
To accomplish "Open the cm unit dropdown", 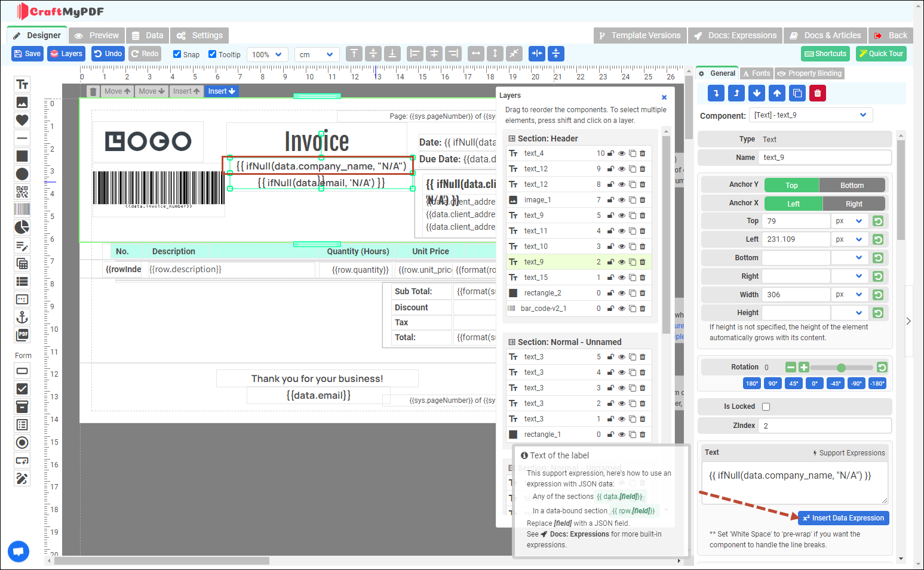I will (x=317, y=54).
